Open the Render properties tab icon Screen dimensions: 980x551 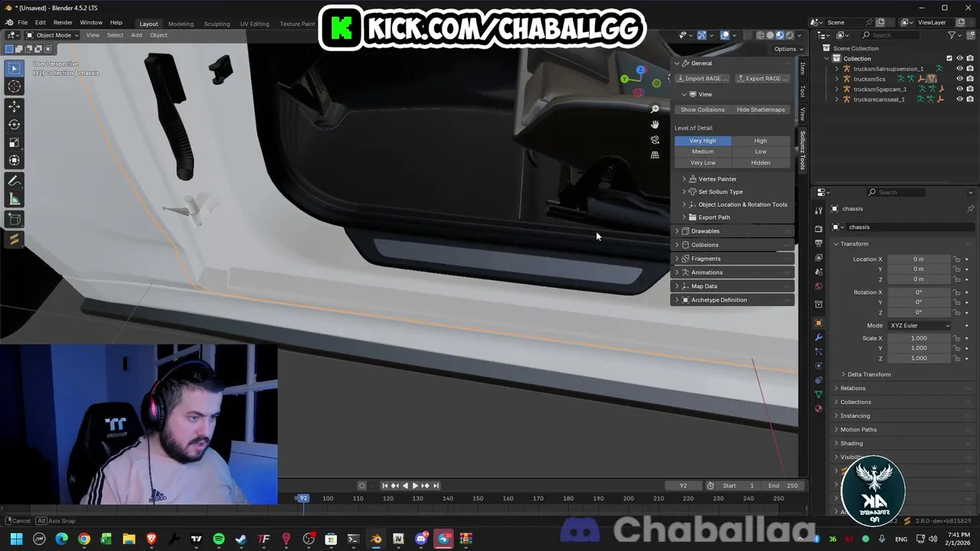[818, 228]
